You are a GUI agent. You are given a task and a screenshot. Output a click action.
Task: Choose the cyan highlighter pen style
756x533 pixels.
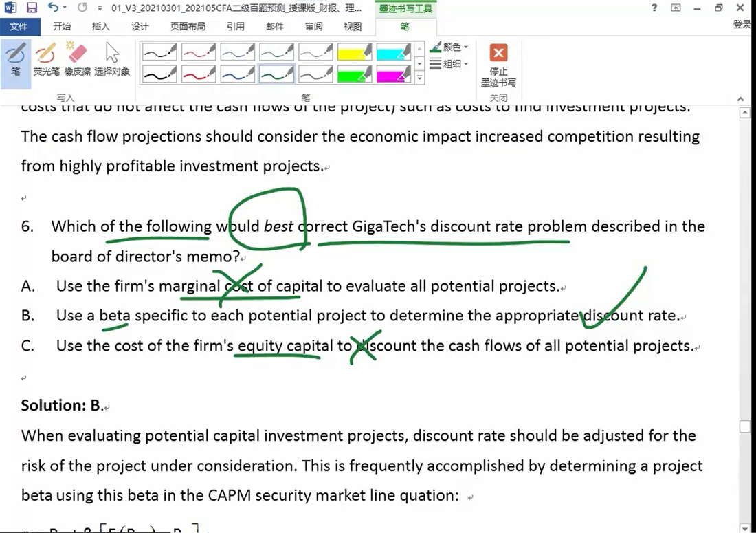point(394,52)
